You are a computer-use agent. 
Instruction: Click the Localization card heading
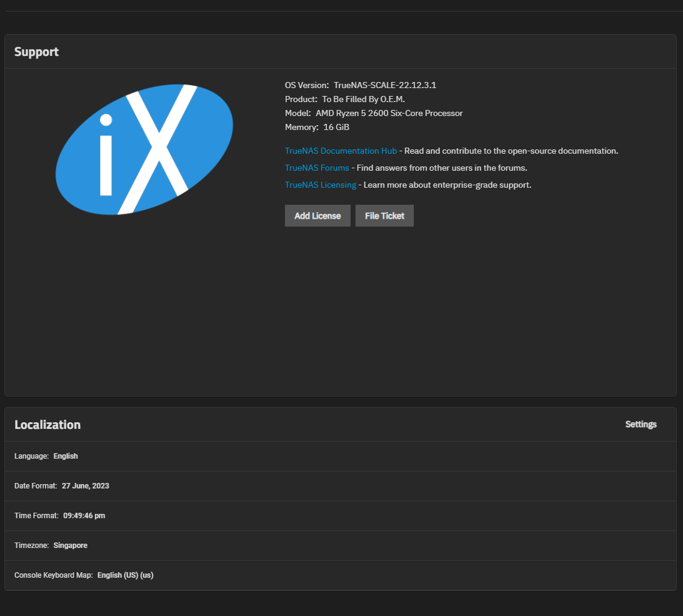point(47,425)
